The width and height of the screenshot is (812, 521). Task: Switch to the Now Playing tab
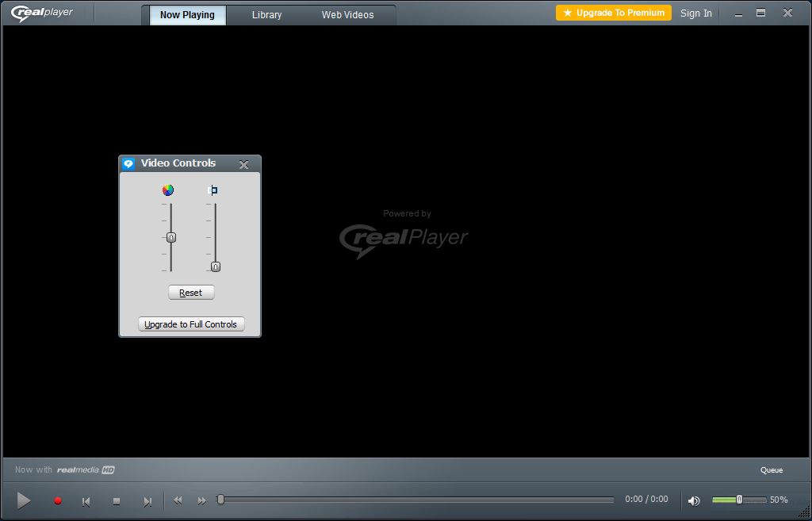[x=187, y=15]
